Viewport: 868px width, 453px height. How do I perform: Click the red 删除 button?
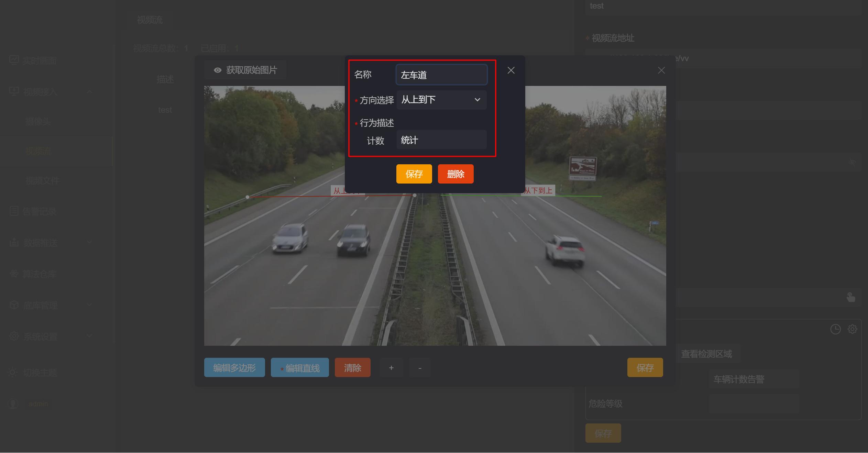click(x=455, y=174)
